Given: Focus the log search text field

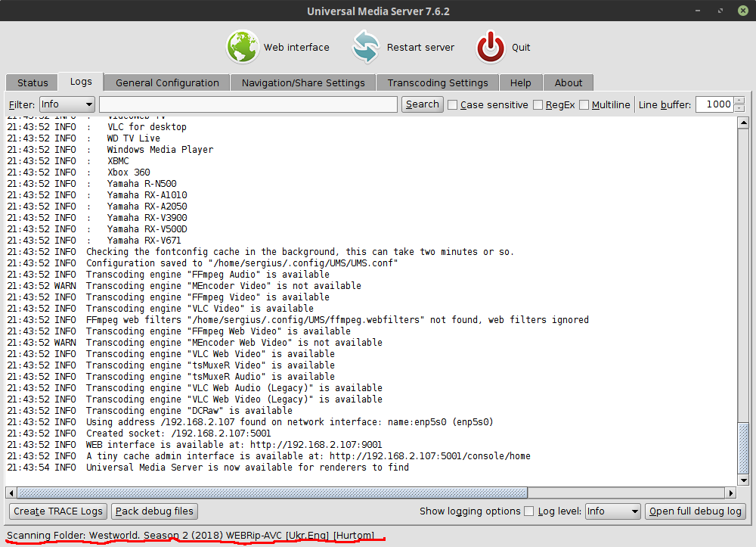Looking at the screenshot, I should pos(248,104).
